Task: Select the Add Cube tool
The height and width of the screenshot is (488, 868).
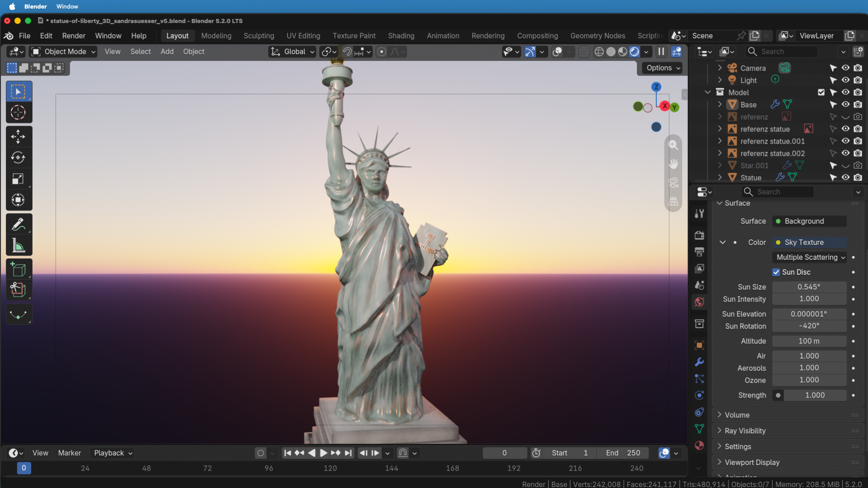Action: (x=19, y=270)
